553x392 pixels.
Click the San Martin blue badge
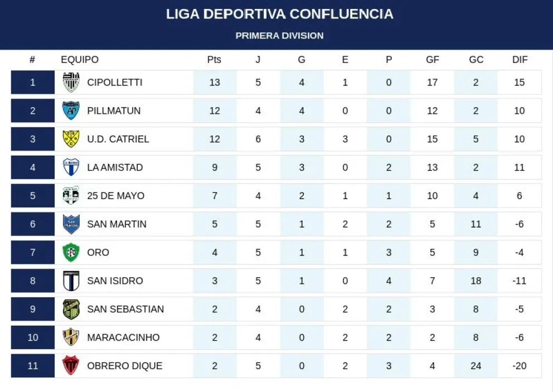(71, 224)
